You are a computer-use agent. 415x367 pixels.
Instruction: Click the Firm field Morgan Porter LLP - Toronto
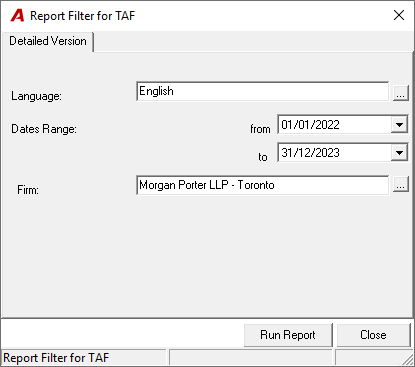[x=263, y=185]
